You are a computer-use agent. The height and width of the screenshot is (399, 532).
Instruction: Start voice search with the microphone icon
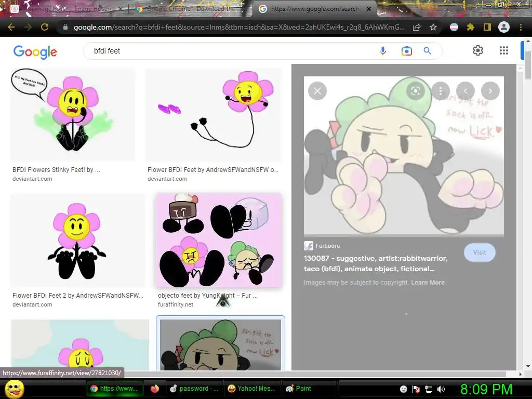pyautogui.click(x=383, y=51)
